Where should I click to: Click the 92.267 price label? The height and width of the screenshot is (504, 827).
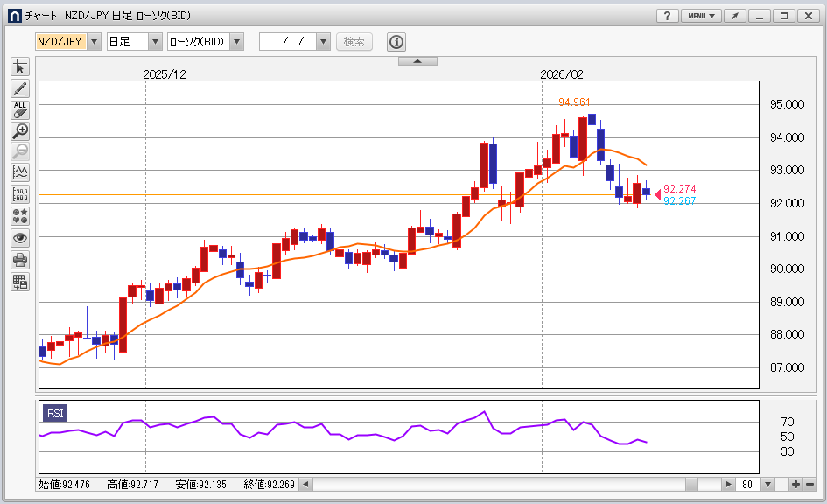point(679,201)
